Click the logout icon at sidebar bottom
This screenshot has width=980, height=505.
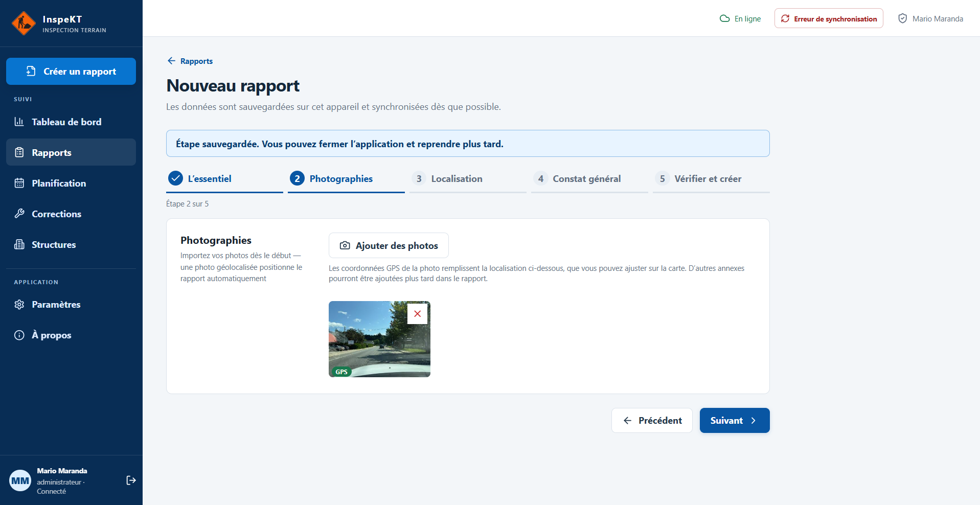coord(131,480)
